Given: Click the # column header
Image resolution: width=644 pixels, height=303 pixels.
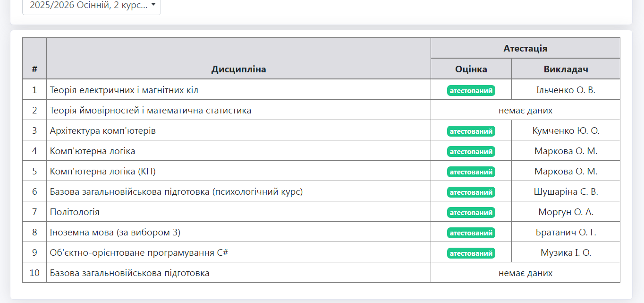Looking at the screenshot, I should [x=34, y=69].
